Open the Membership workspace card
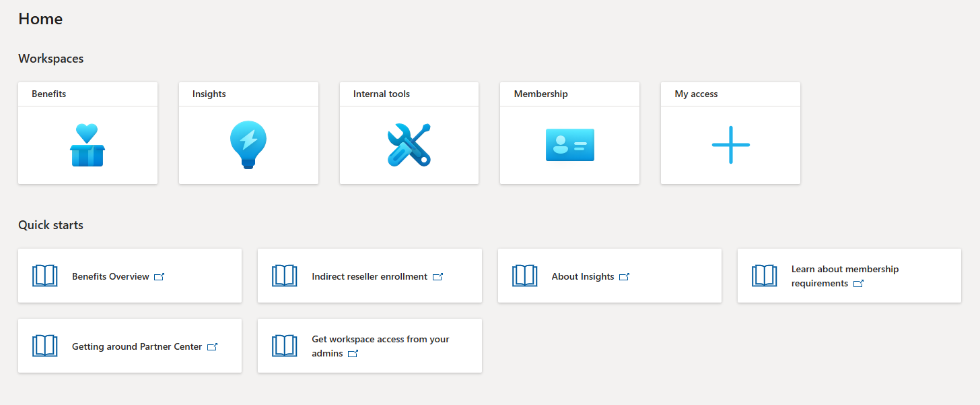The width and height of the screenshot is (980, 405). (x=569, y=133)
